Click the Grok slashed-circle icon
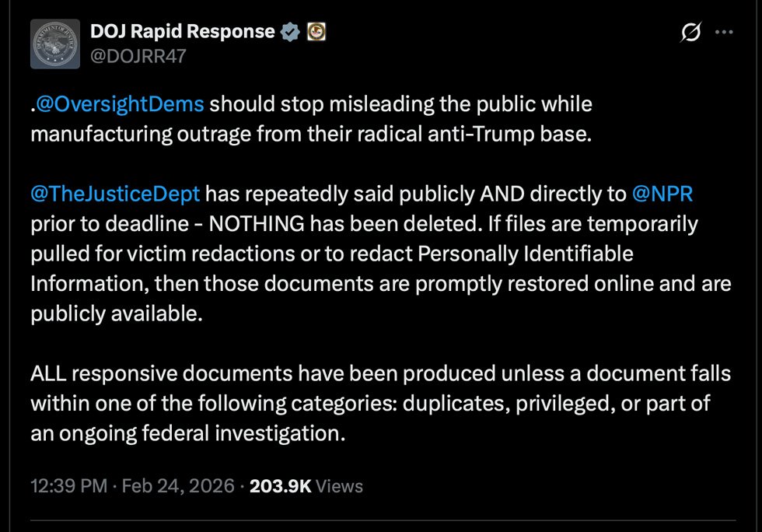This screenshot has height=532, width=762. click(688, 33)
